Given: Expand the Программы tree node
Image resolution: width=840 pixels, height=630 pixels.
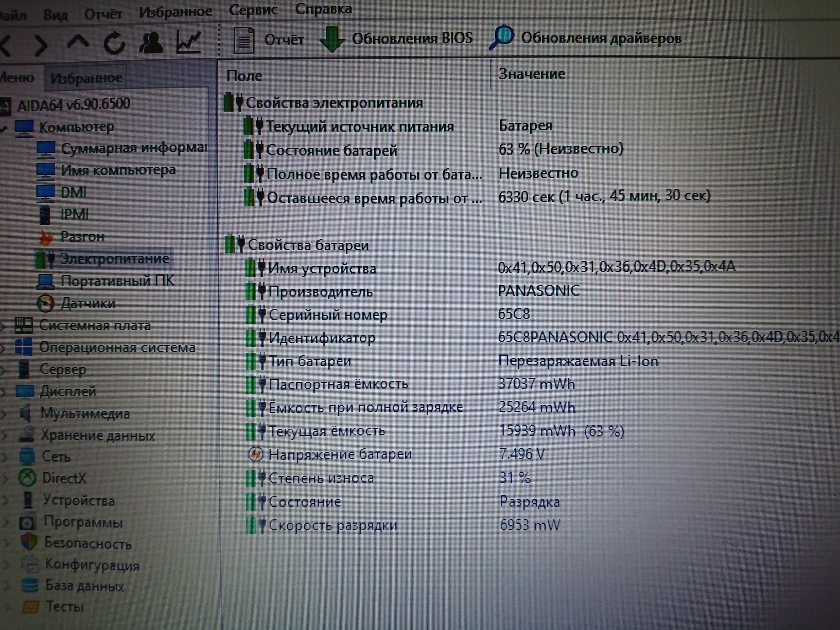Looking at the screenshot, I should 6,522.
